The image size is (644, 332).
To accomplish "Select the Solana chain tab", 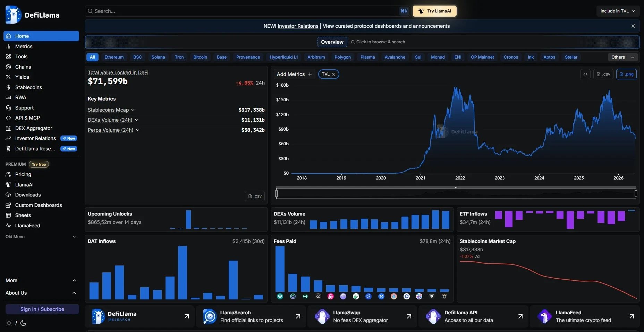I will 158,57.
